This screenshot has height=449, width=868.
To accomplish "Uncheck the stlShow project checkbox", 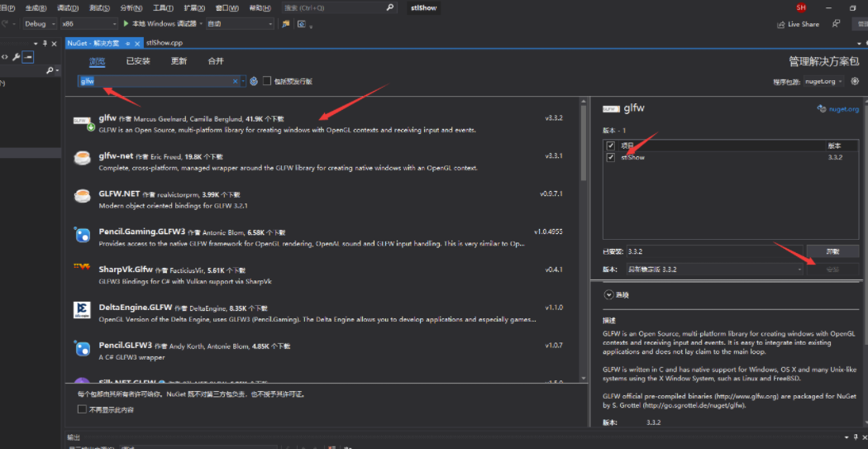I will [x=611, y=157].
